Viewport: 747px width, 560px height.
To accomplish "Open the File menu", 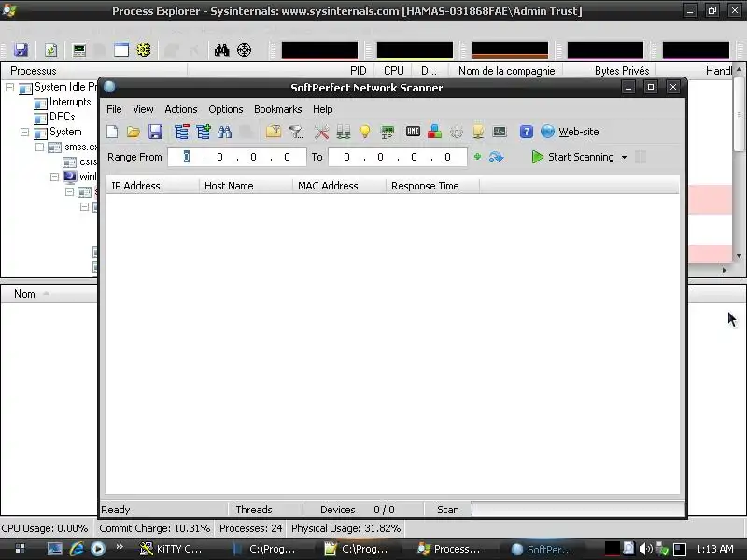I will pos(114,109).
